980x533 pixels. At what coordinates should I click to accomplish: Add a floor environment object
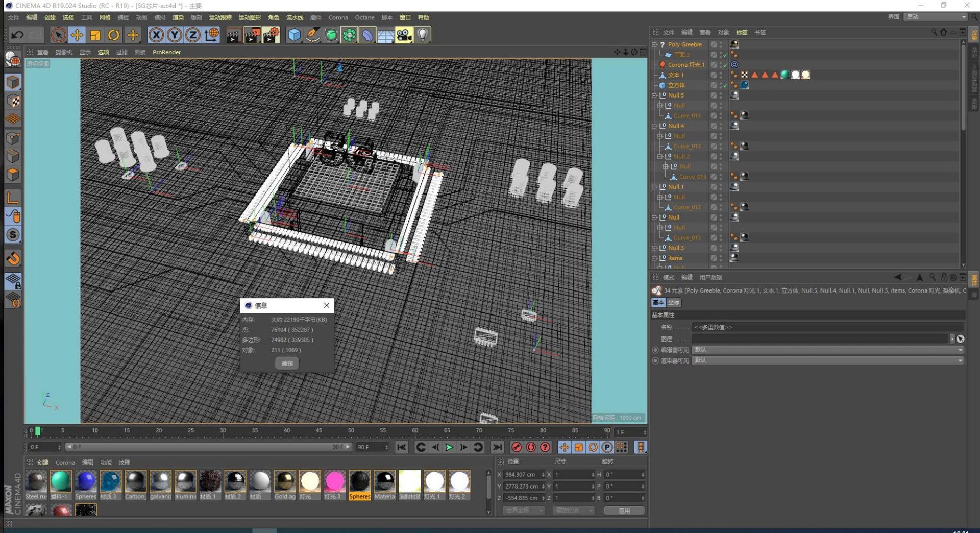[386, 35]
